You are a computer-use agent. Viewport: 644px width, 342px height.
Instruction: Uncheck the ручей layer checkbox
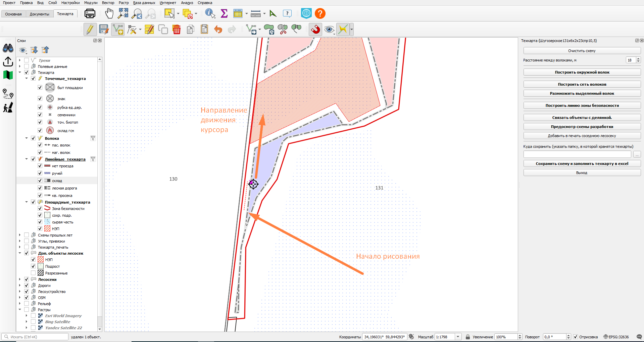coord(40,173)
